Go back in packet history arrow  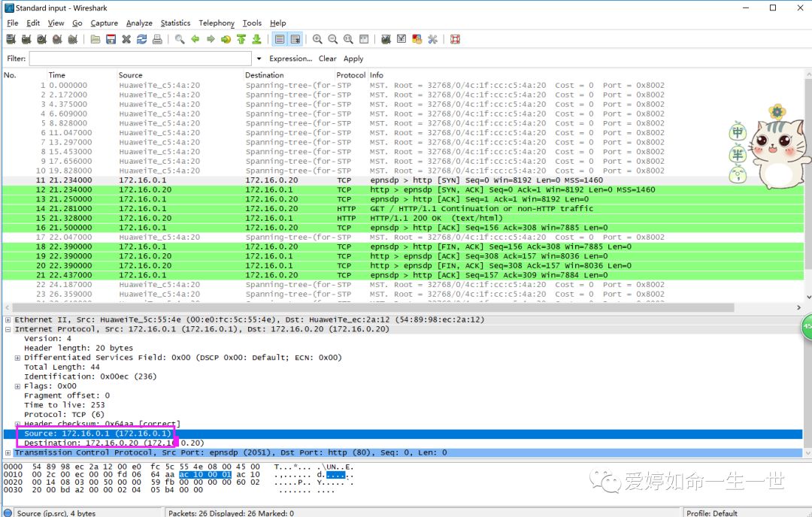pos(195,39)
